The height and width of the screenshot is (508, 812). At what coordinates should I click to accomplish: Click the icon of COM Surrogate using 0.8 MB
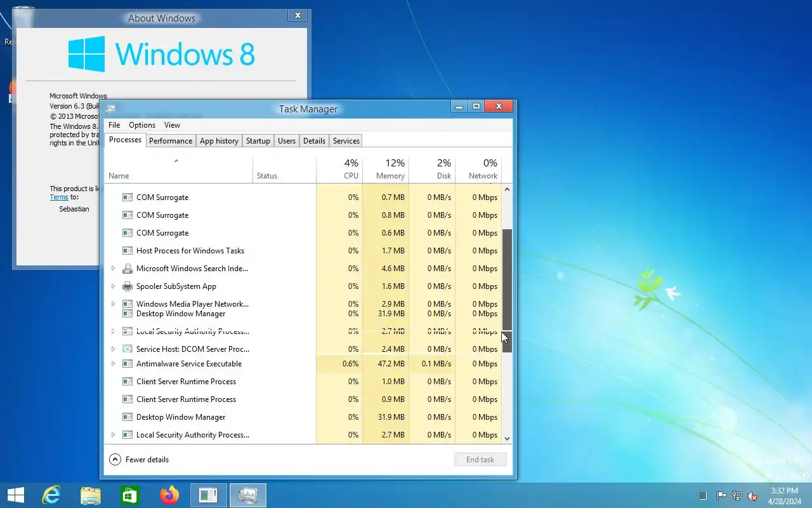click(x=127, y=215)
